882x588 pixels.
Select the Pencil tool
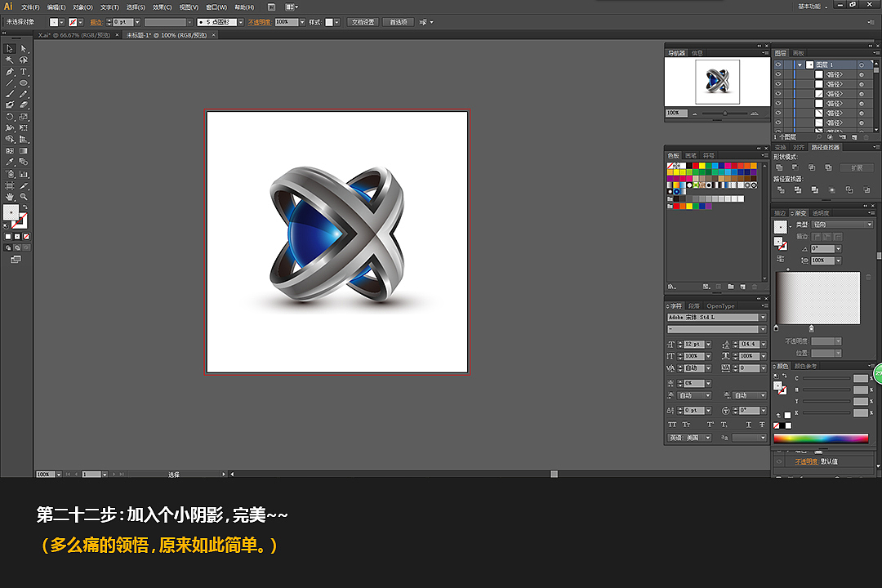[x=24, y=94]
